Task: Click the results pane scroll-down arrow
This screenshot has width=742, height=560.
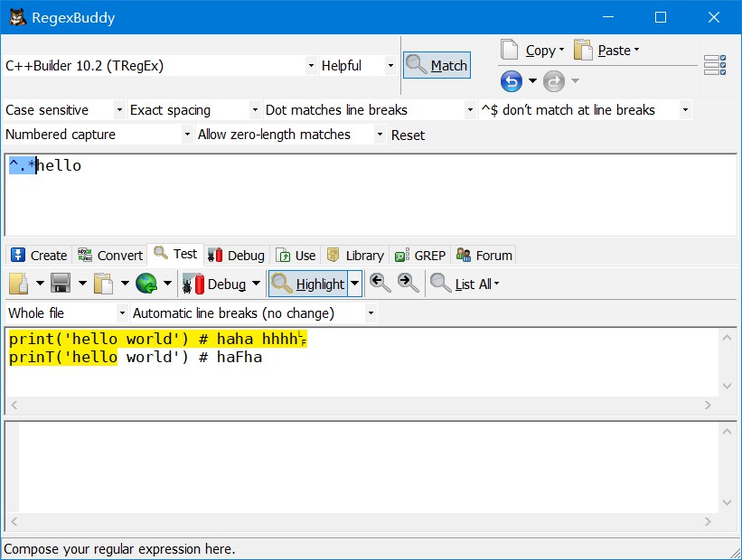Action: click(x=728, y=502)
